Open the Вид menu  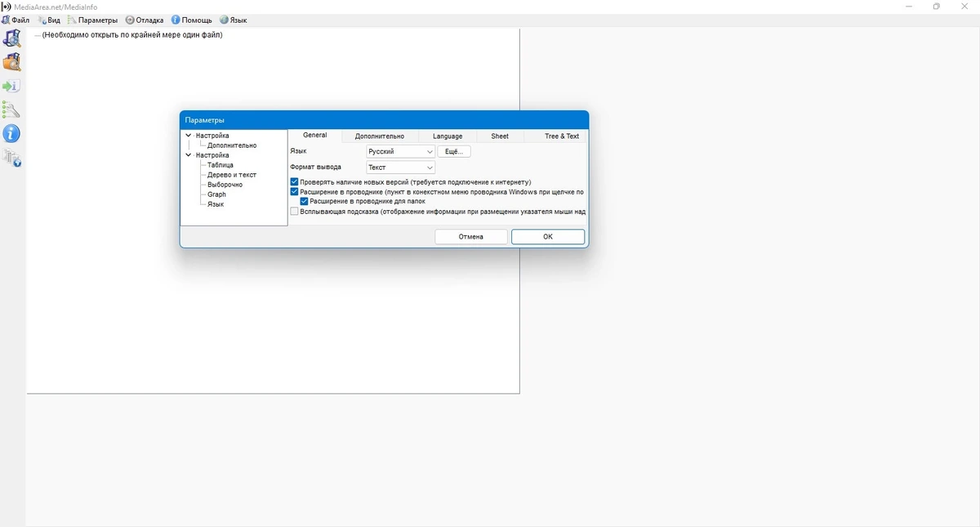[x=49, y=20]
